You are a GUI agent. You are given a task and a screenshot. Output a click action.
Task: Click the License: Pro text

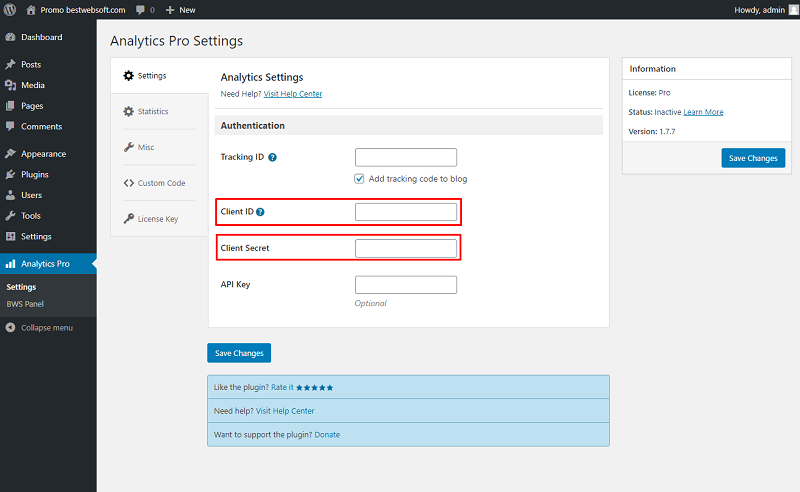(649, 92)
